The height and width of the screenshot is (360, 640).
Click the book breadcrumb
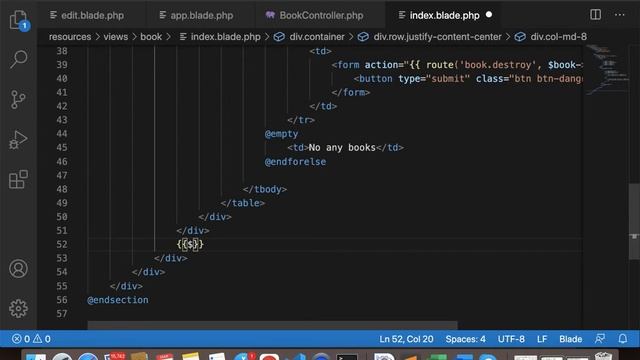[x=151, y=37]
